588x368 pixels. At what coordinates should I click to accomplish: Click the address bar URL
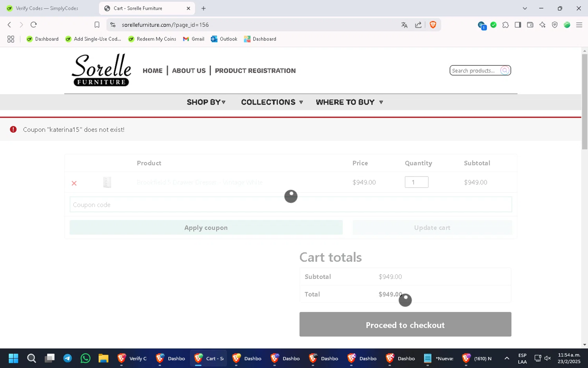(x=165, y=25)
